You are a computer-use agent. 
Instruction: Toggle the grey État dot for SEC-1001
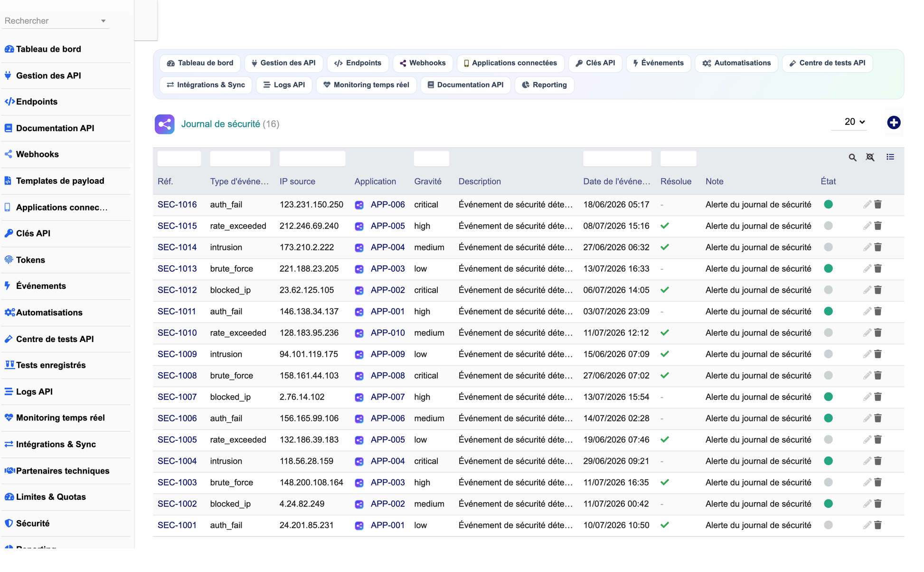tap(829, 525)
